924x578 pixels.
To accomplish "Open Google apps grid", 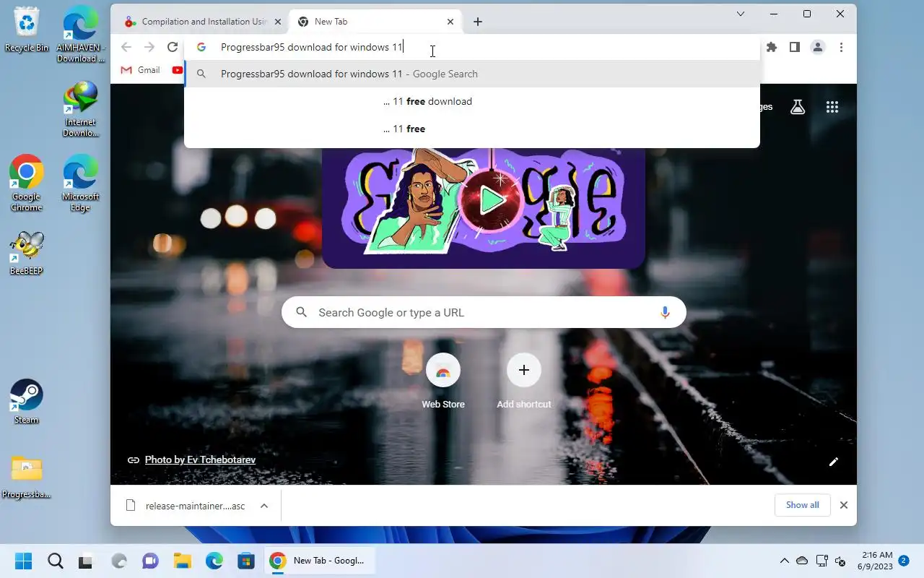I will point(832,107).
